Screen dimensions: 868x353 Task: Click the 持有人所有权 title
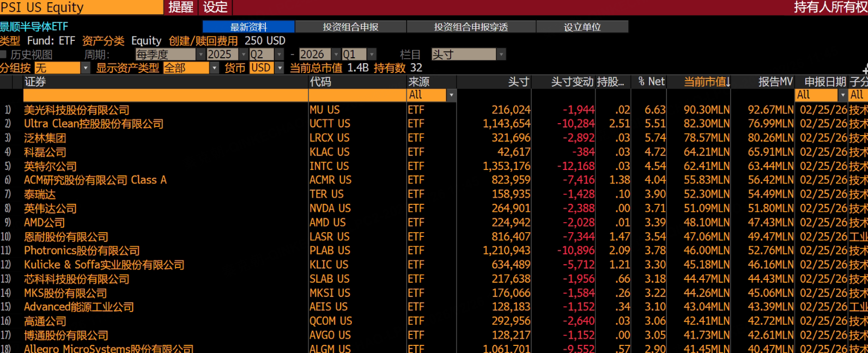tap(830, 7)
